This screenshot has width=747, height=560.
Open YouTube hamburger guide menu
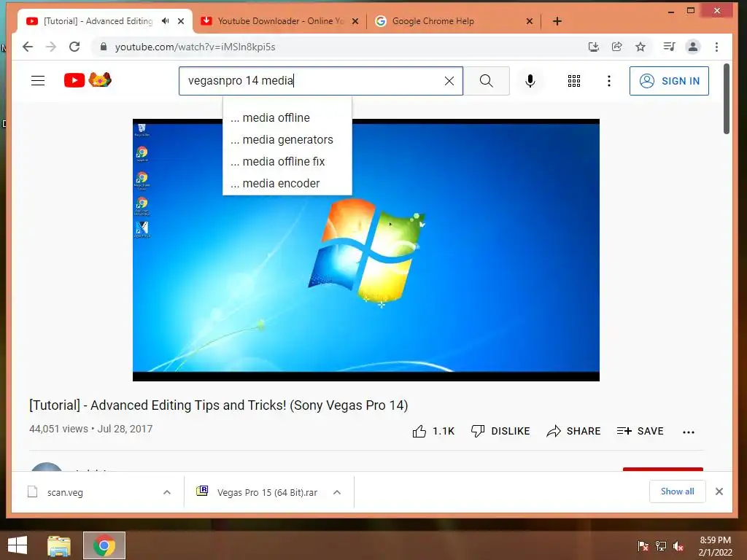38,81
